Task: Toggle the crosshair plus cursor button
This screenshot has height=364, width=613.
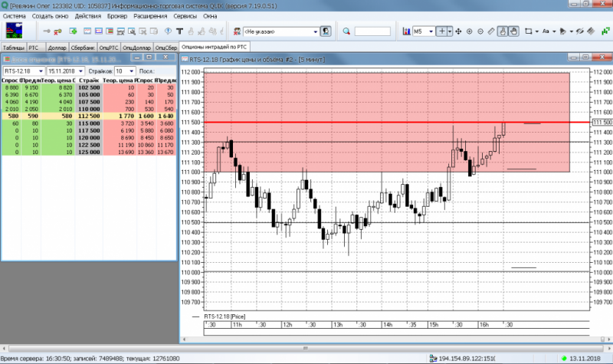Action: pos(442,31)
